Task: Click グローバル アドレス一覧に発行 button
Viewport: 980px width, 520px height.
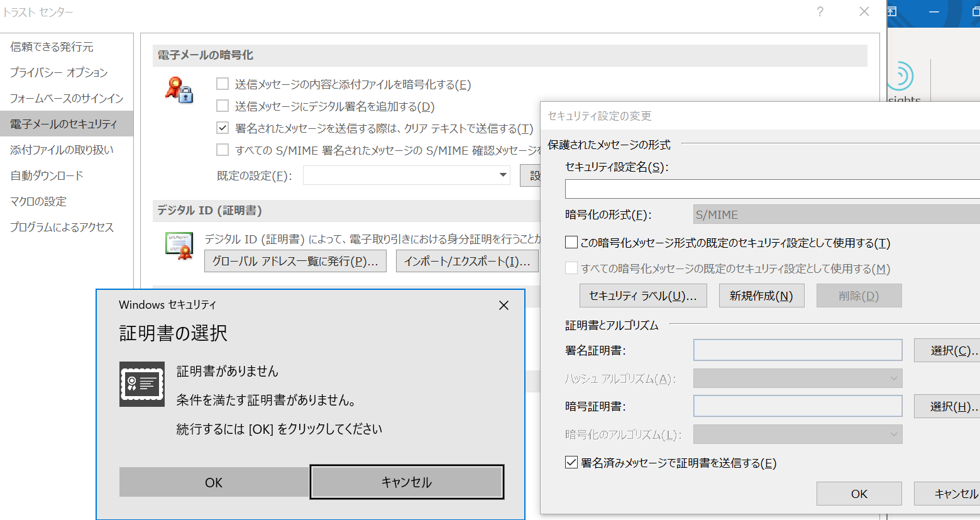Action: 295,261
